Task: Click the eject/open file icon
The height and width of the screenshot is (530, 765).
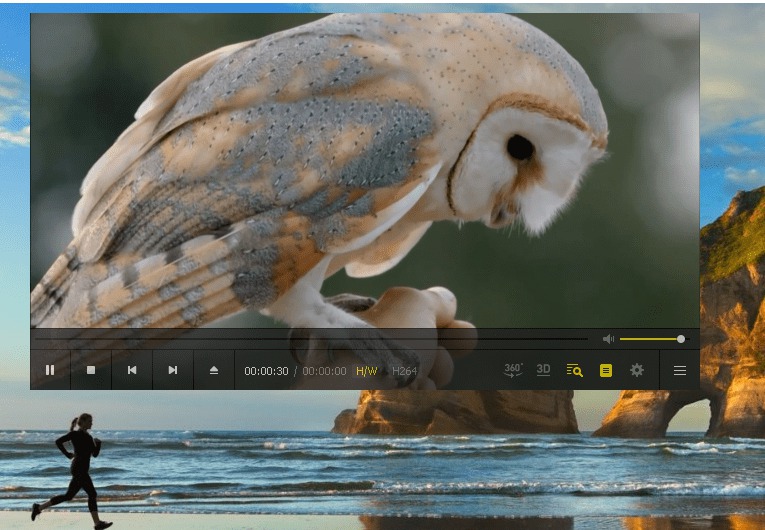Action: (x=214, y=370)
